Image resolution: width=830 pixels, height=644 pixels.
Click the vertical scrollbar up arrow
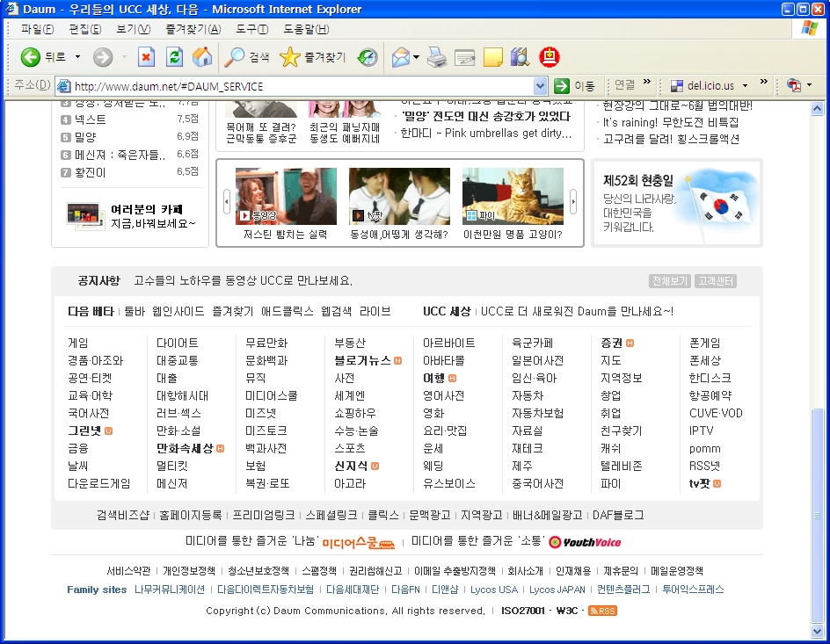coord(817,109)
